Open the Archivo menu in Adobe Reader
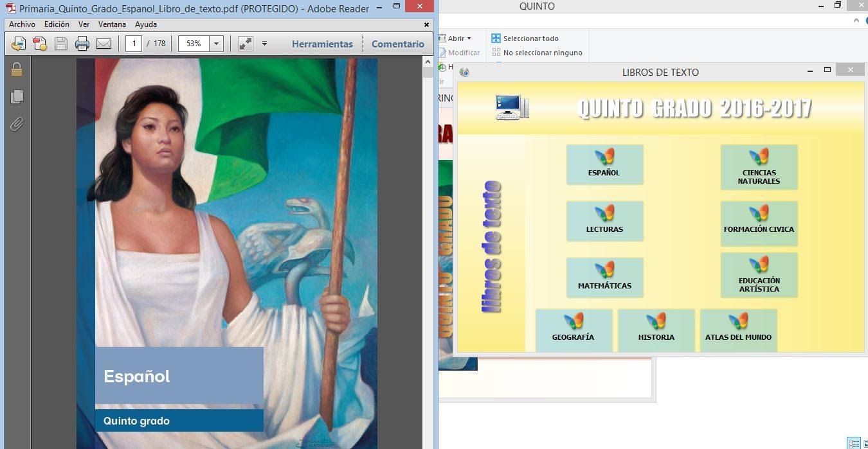Screen dimensions: 868x449 (22, 24)
